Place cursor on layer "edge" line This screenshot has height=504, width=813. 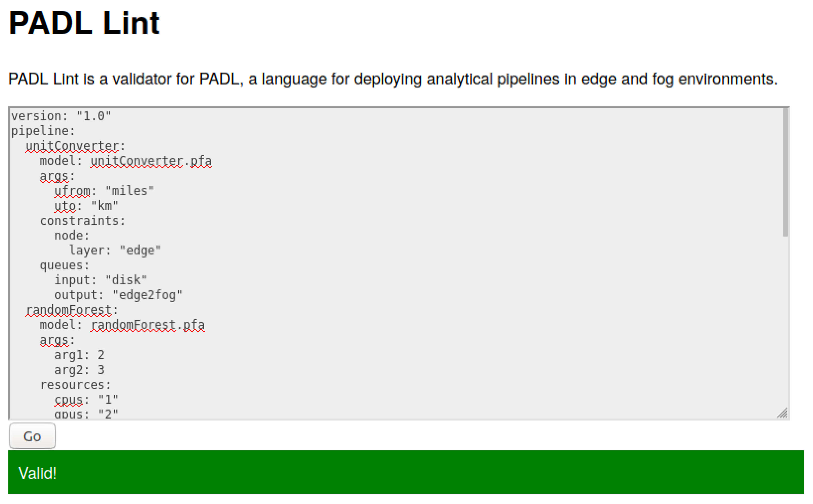(115, 250)
